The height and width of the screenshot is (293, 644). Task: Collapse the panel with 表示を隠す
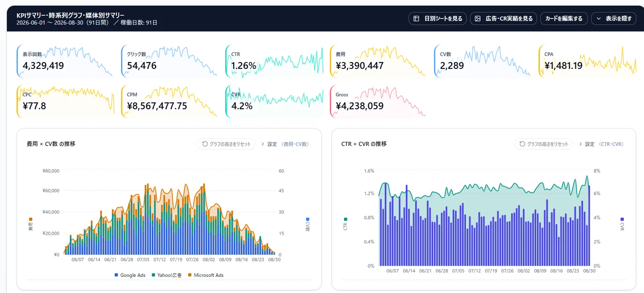(614, 18)
